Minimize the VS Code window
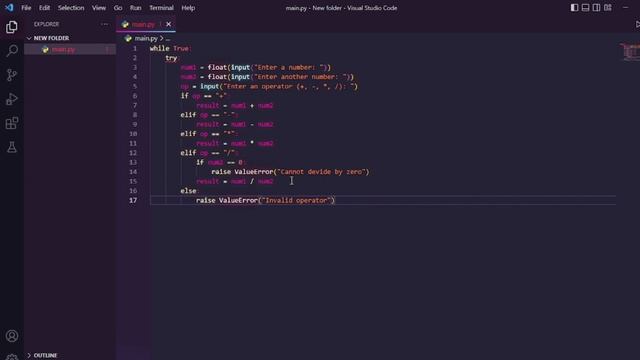640x360 pixels. click(626, 7)
